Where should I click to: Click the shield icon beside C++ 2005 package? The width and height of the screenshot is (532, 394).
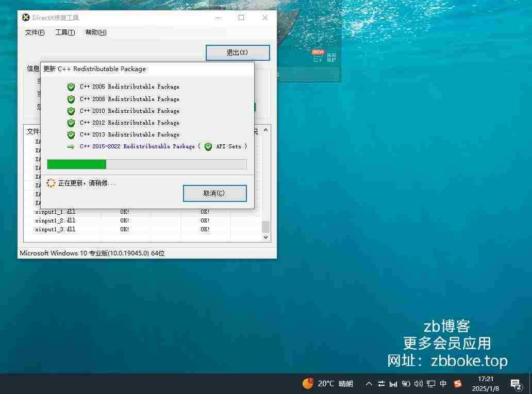tap(71, 87)
